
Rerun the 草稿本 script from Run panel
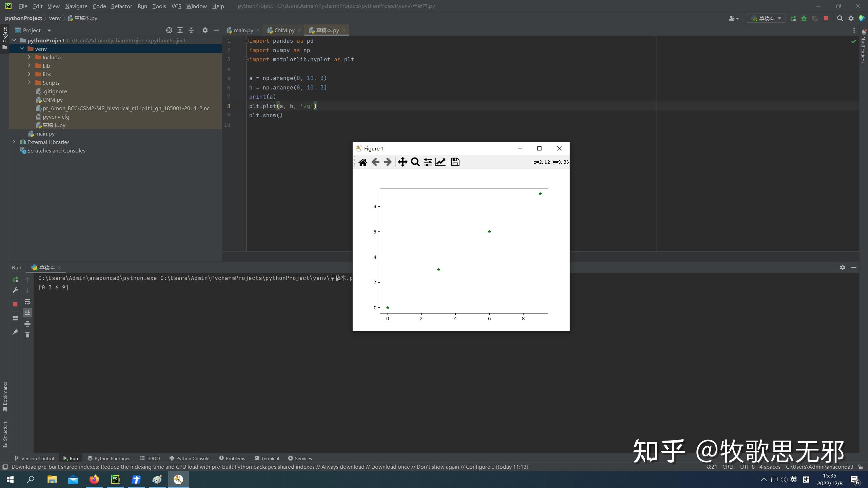point(15,280)
